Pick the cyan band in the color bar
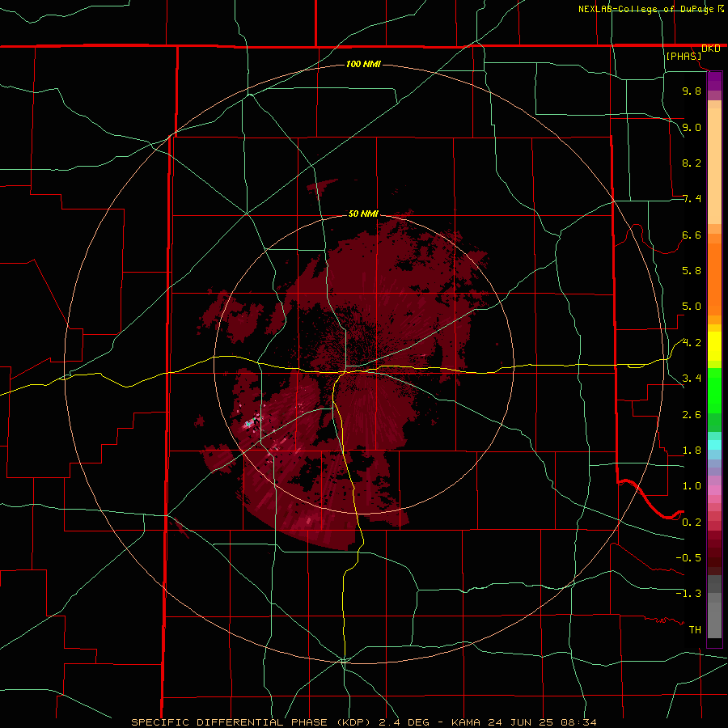This screenshot has height=728, width=728. pyautogui.click(x=714, y=445)
